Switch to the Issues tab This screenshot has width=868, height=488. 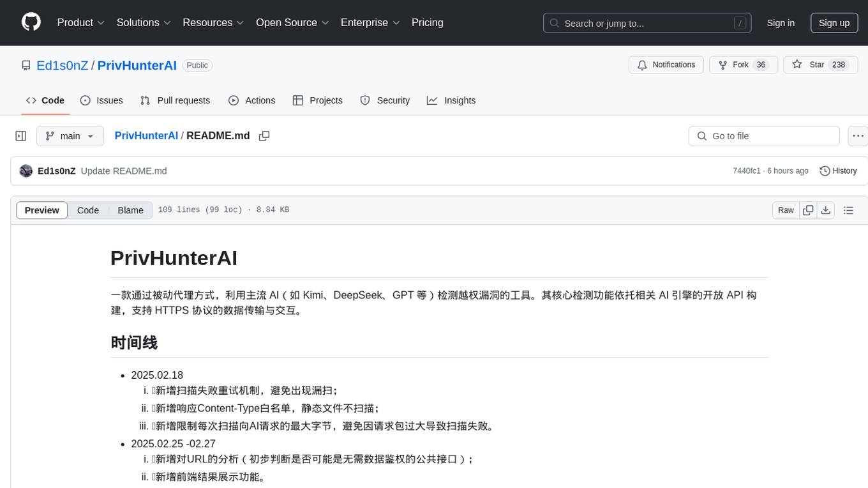pyautogui.click(x=101, y=100)
